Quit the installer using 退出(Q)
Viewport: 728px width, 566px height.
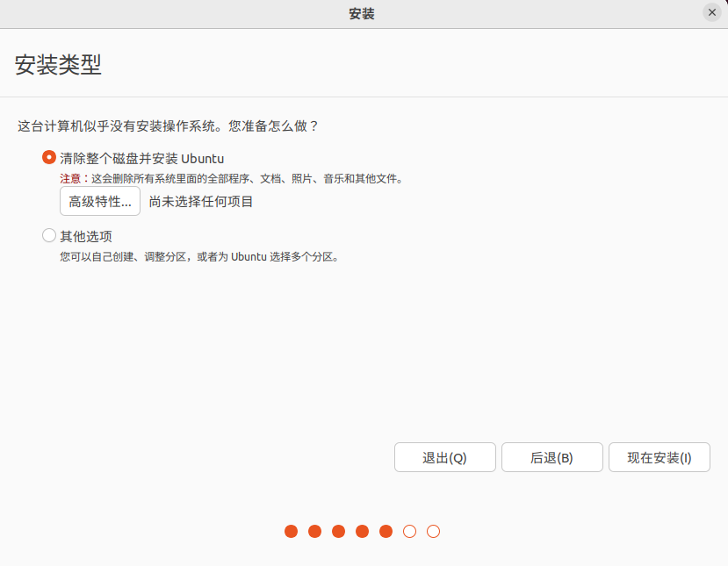pos(444,457)
